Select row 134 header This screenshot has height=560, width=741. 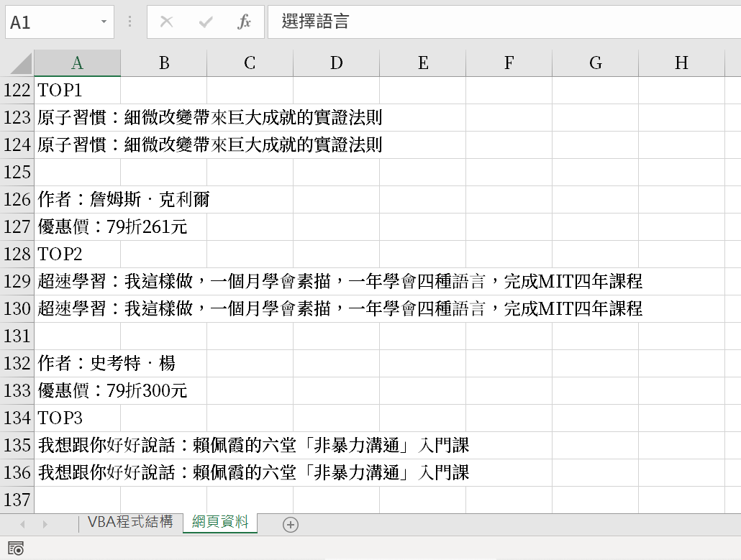pos(17,418)
